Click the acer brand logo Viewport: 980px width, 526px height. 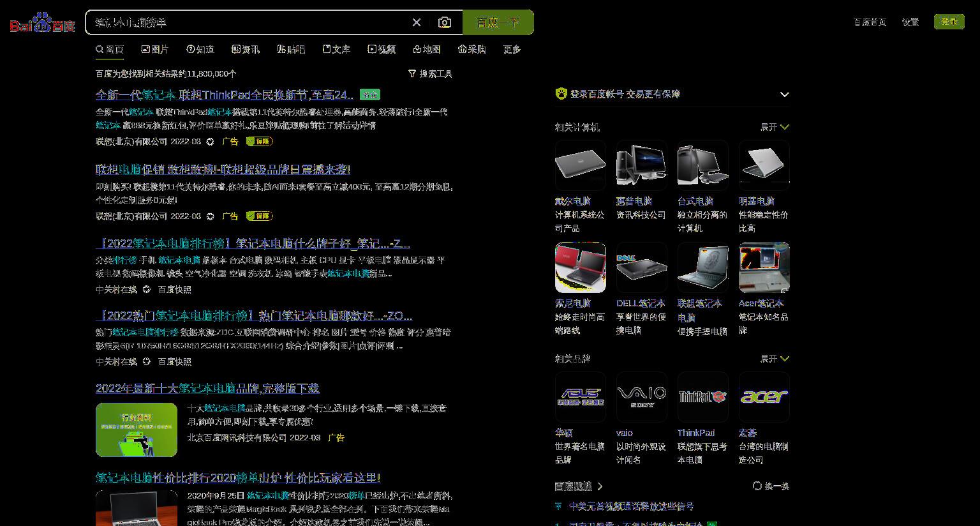(764, 397)
